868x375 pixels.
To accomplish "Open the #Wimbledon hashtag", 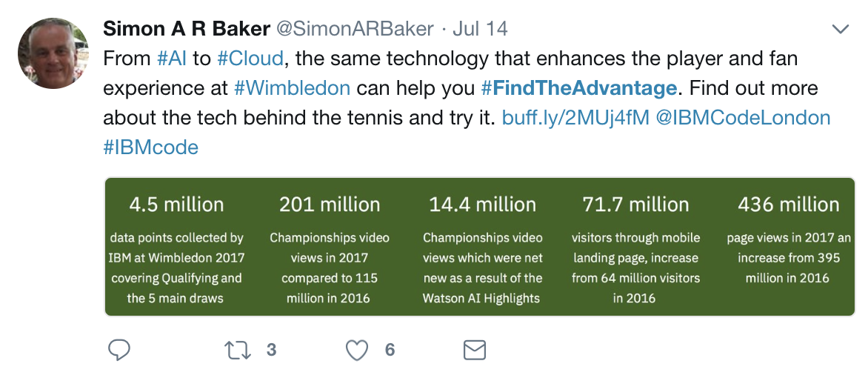I will tap(292, 88).
